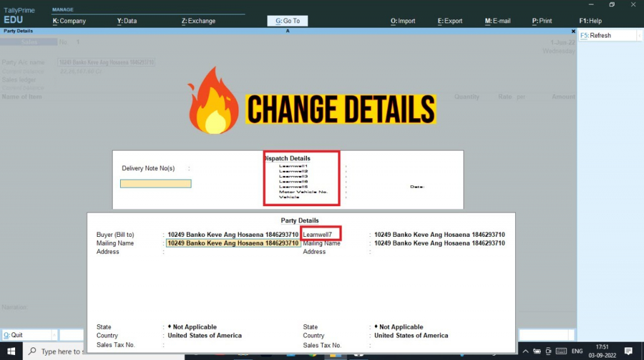644x360 pixels.
Task: Close the Party Details panel with the X
Action: point(573,31)
